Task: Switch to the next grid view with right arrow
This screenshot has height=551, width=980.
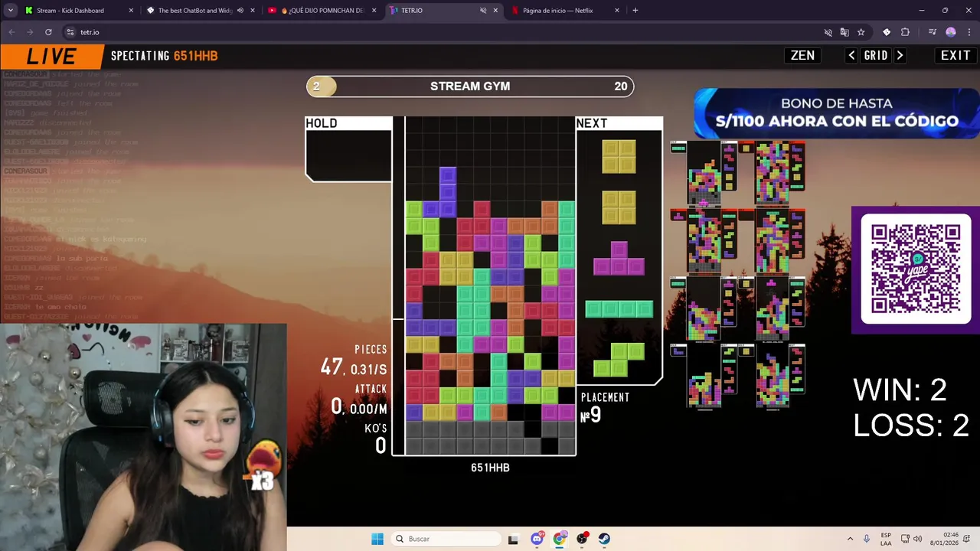Action: (x=900, y=55)
